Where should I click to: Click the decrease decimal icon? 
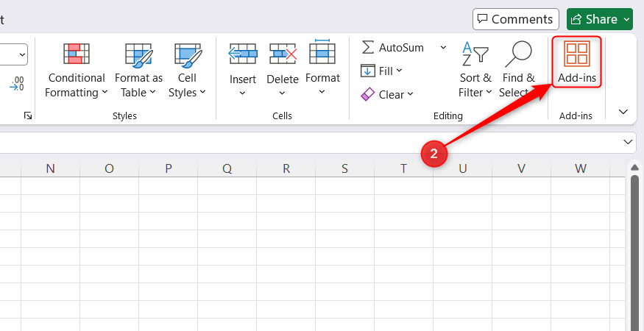(x=17, y=83)
